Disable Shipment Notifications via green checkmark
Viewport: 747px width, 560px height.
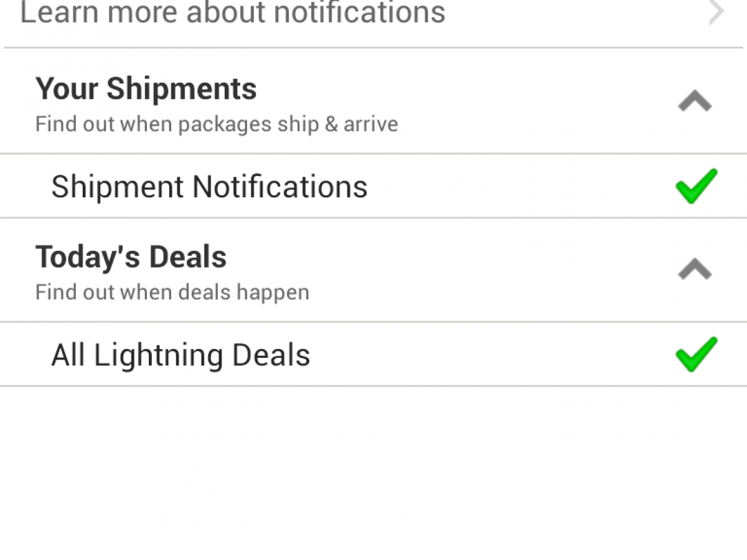pyautogui.click(x=696, y=186)
